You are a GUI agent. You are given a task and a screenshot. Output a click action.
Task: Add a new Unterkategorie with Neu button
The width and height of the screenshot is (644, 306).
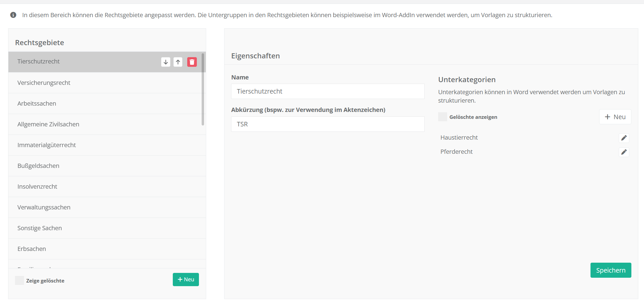pyautogui.click(x=615, y=117)
